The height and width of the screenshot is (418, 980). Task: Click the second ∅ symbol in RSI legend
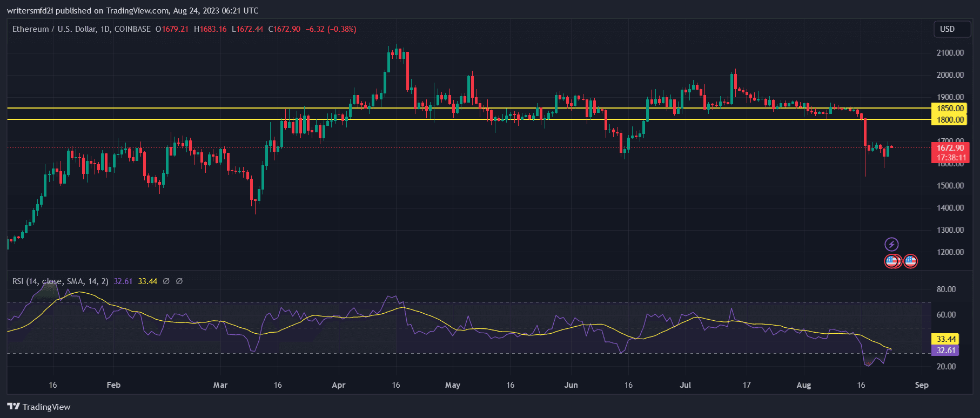tap(179, 281)
